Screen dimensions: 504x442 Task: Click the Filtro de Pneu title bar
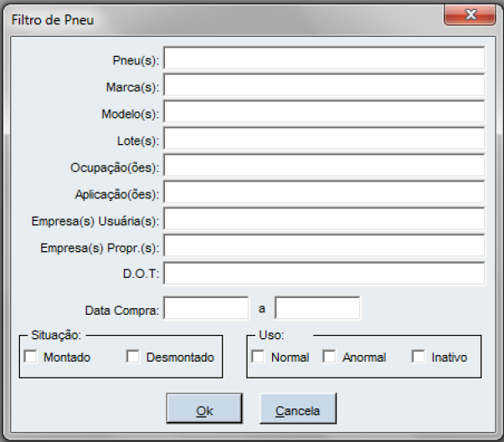pos(234,17)
